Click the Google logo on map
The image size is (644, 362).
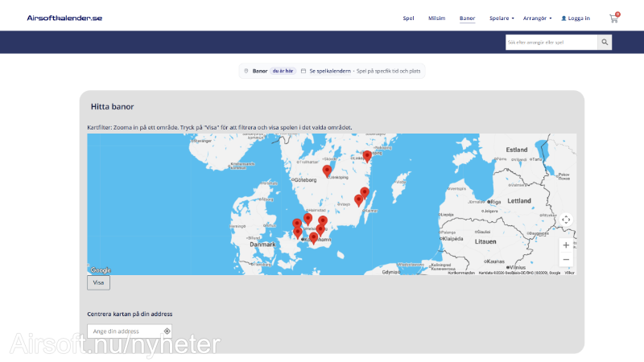[x=101, y=270]
